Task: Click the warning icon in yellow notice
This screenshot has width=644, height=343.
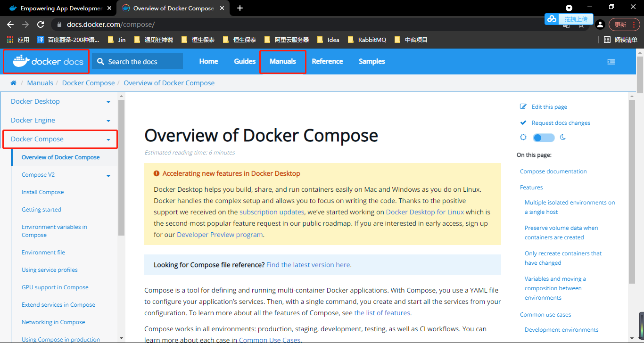Action: pyautogui.click(x=157, y=173)
